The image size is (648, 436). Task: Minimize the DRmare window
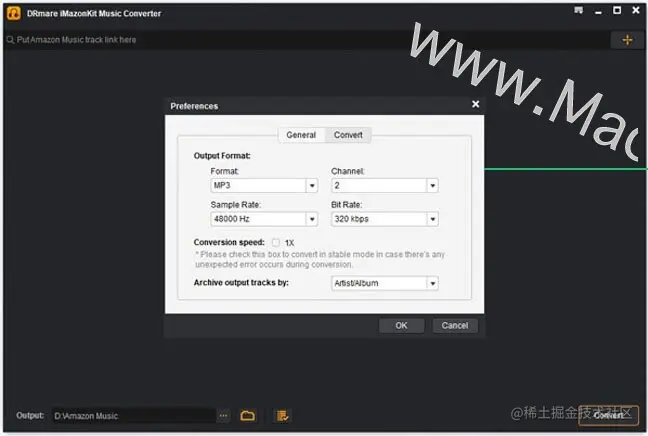coord(598,11)
